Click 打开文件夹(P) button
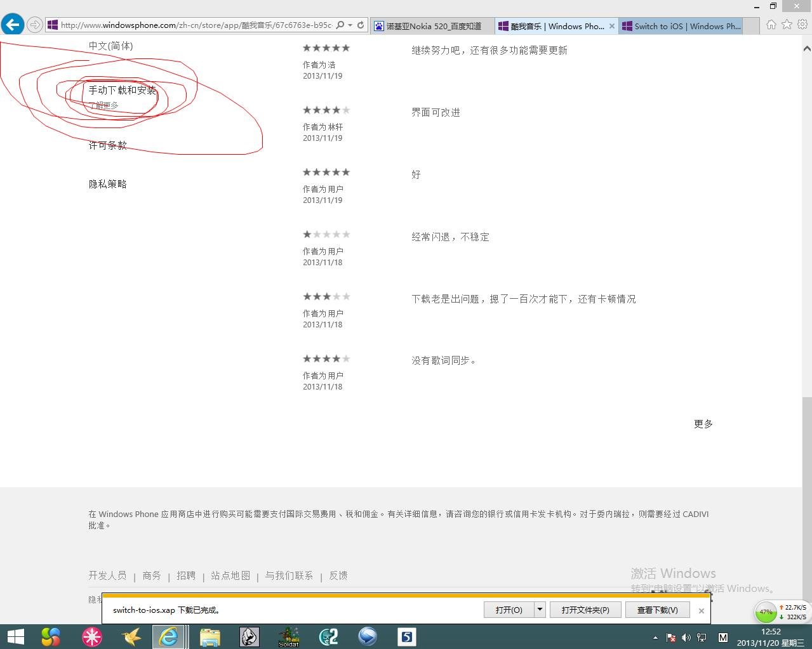The image size is (812, 649). tap(585, 610)
